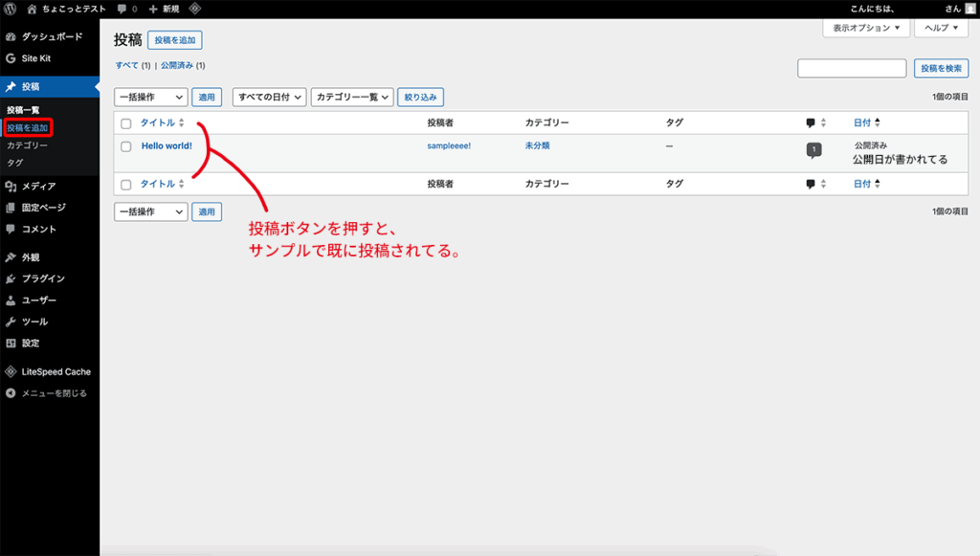Expand the すべての日付 date filter dropdown
The image size is (980, 556).
(x=269, y=97)
